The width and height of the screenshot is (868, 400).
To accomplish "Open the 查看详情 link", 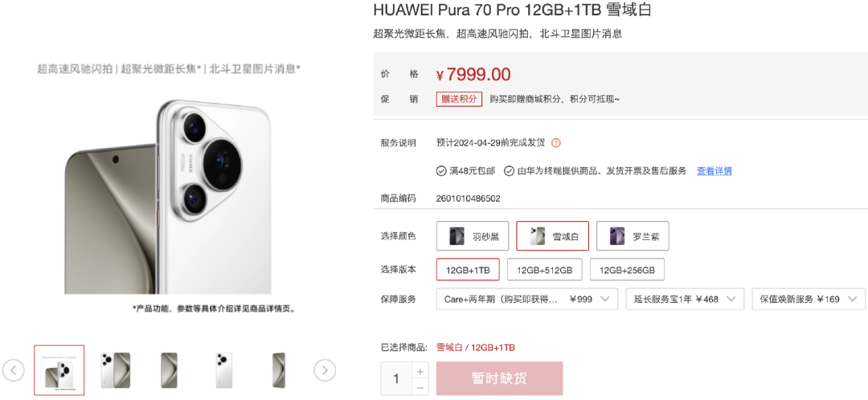I will [x=714, y=171].
